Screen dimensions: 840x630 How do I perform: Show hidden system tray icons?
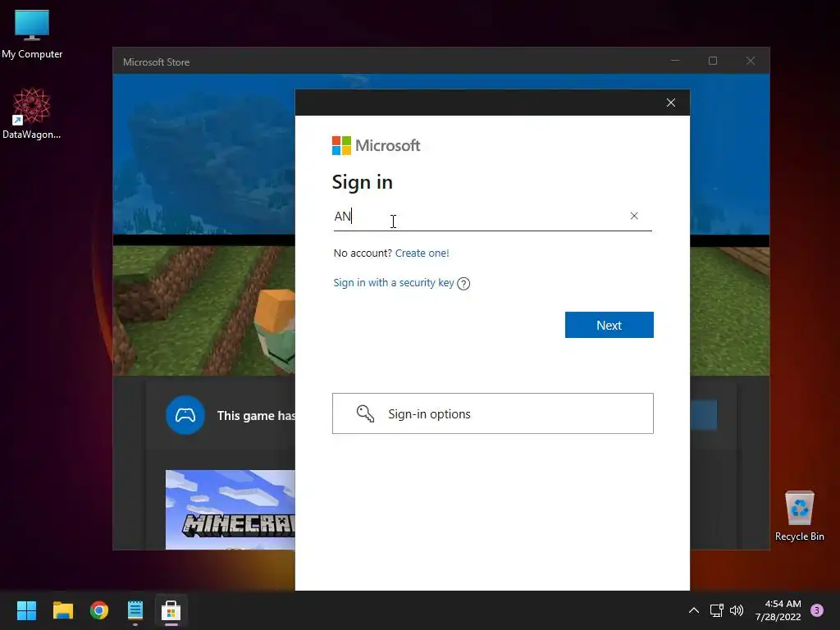tap(694, 610)
